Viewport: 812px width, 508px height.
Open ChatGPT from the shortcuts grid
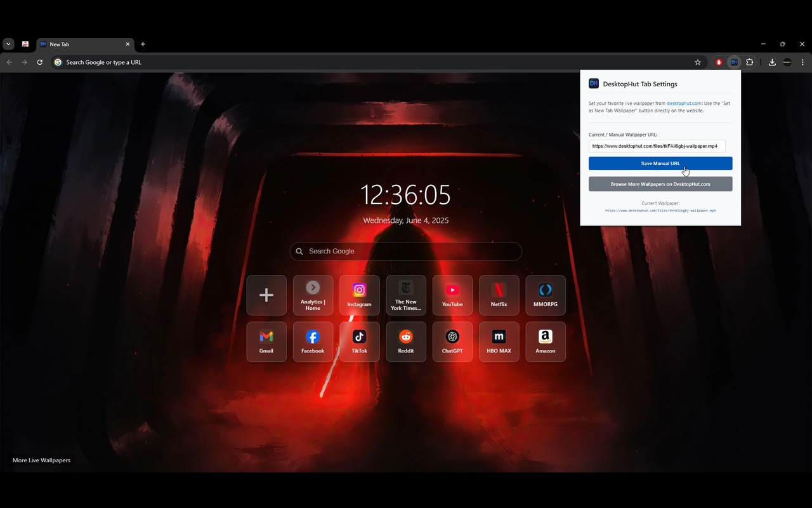452,341
